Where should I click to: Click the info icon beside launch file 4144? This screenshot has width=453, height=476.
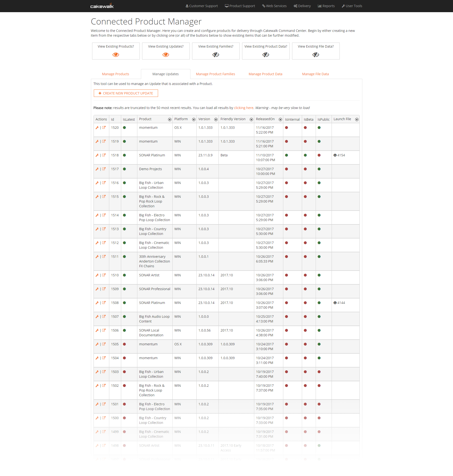click(x=335, y=303)
